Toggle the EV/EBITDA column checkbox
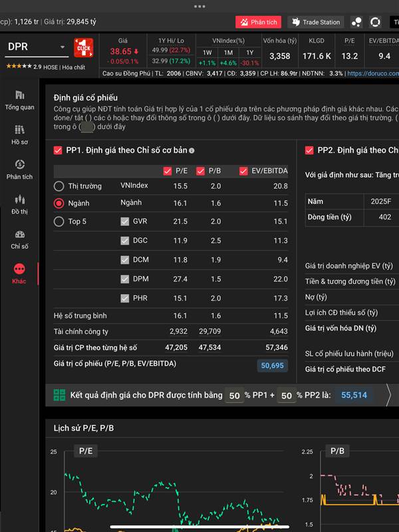399x532 pixels. [x=243, y=171]
